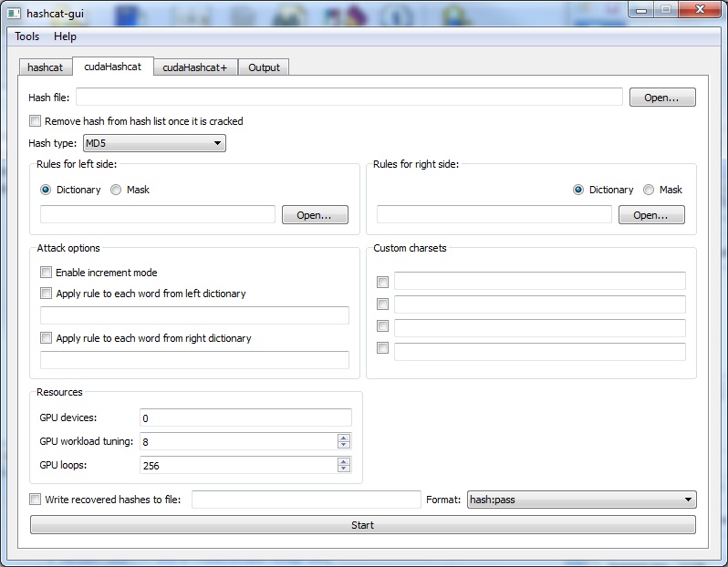Viewport: 728px width, 567px height.
Task: Select Mask for the left side rules
Action: [116, 190]
